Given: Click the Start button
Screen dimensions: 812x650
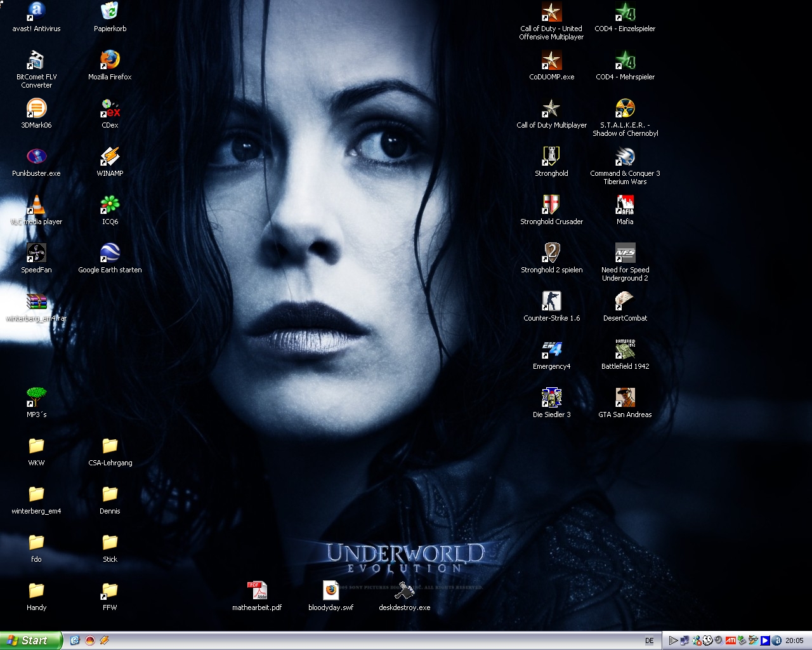Looking at the screenshot, I should 30,640.
